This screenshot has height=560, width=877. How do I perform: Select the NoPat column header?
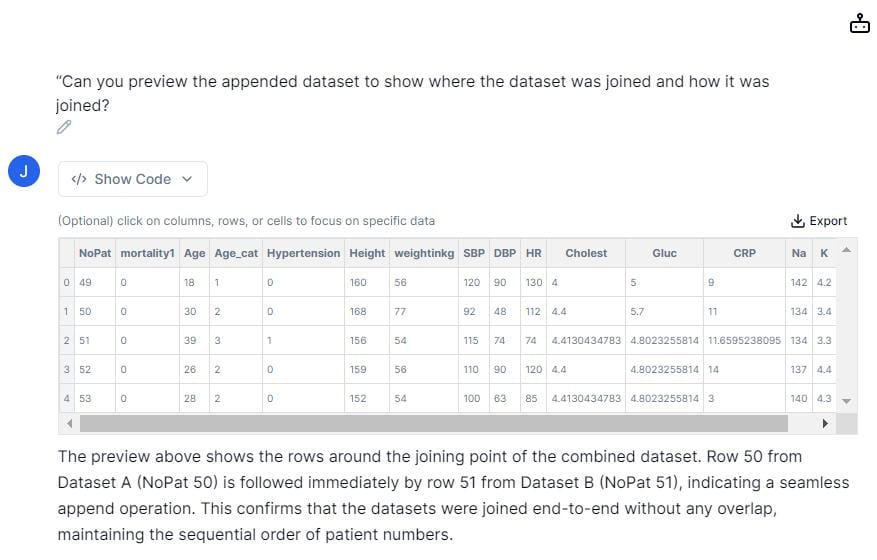[95, 253]
